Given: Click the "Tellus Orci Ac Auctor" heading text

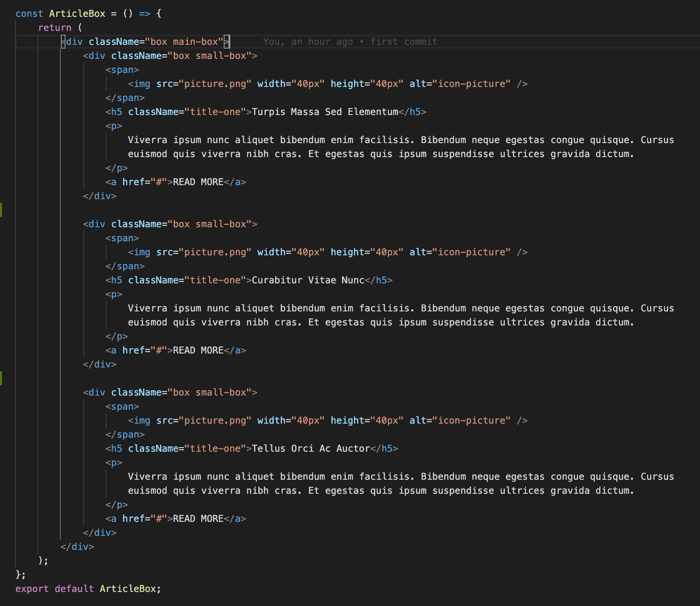Looking at the screenshot, I should pyautogui.click(x=311, y=448).
